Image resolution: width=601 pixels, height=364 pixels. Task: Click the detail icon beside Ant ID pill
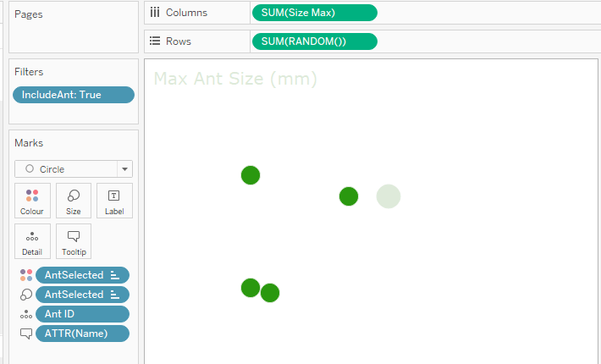click(x=25, y=314)
